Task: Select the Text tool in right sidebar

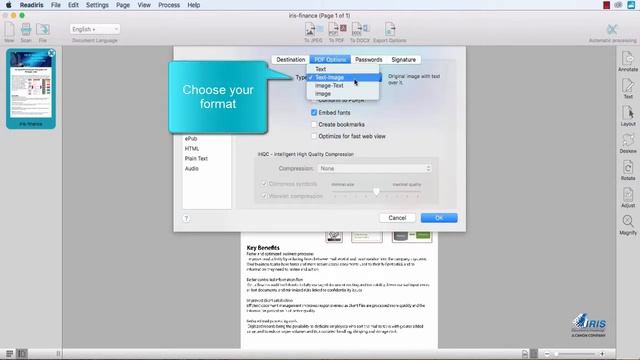Action: click(x=628, y=86)
